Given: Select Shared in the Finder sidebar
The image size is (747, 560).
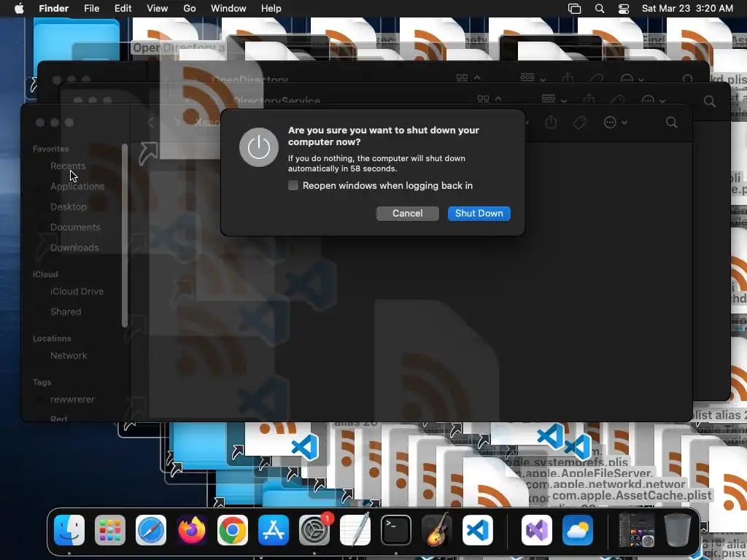Looking at the screenshot, I should pos(66,312).
